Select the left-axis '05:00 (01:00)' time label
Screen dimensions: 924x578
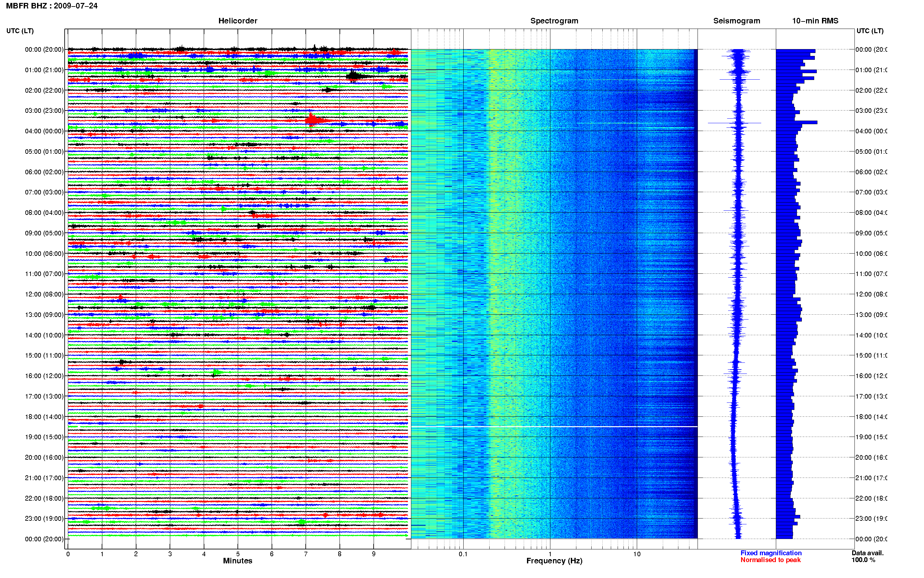[x=44, y=151]
